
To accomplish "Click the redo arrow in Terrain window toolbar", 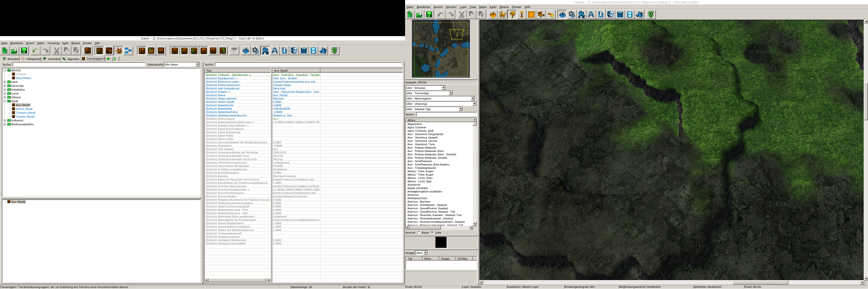I will pyautogui.click(x=450, y=14).
